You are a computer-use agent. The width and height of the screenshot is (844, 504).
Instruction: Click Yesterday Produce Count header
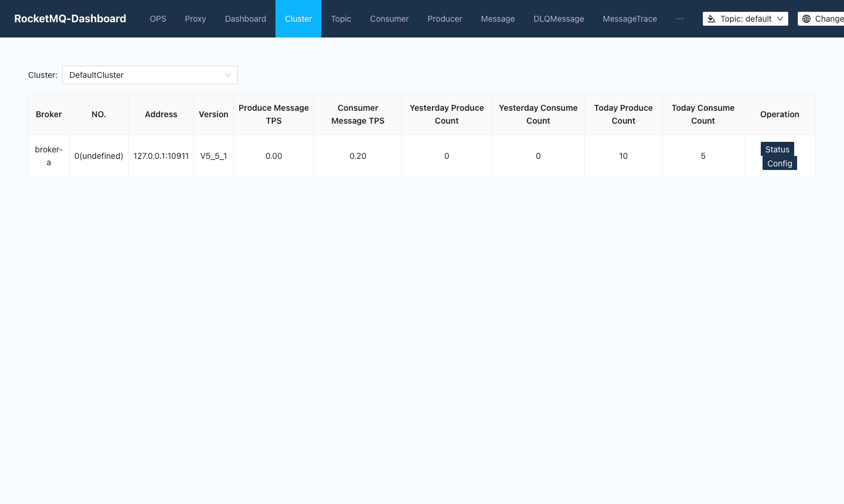(x=447, y=114)
